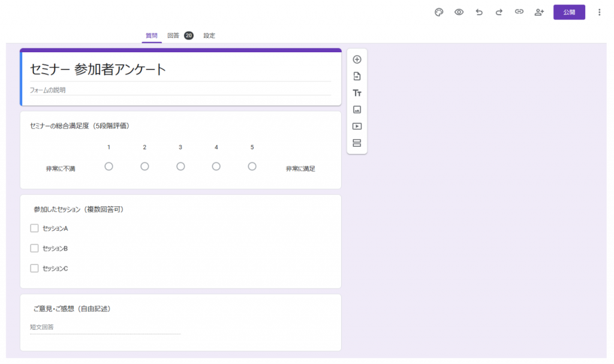614x364 pixels.
Task: Insert an image using the image icon
Action: coord(357,110)
